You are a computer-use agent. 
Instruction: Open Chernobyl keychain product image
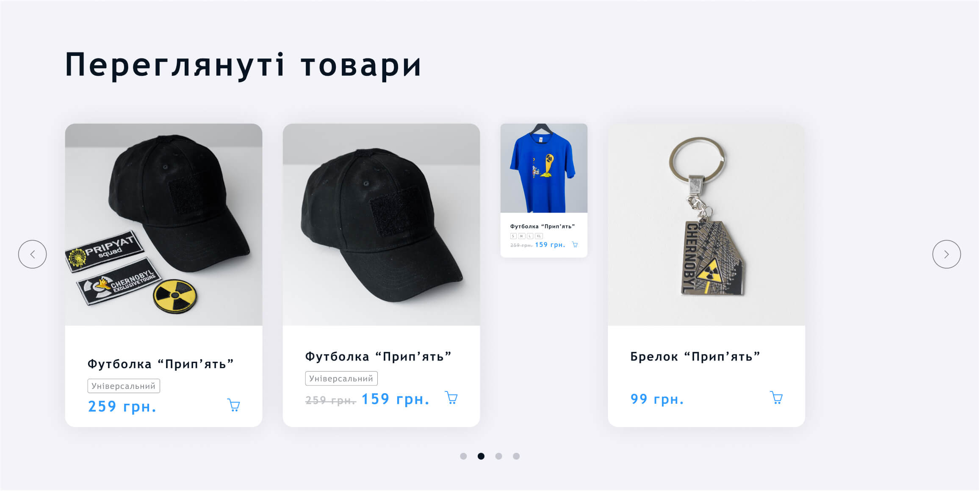706,225
